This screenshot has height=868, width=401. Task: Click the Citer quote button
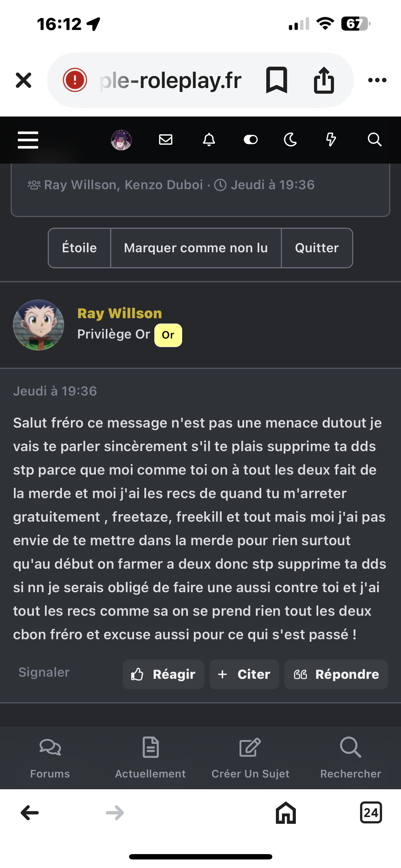click(x=244, y=675)
